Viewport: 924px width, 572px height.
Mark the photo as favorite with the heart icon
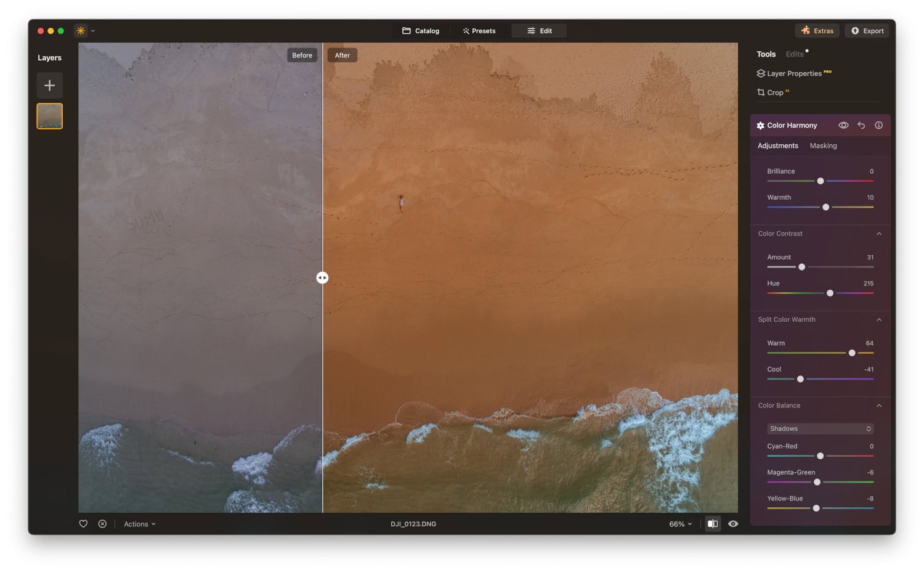point(83,523)
